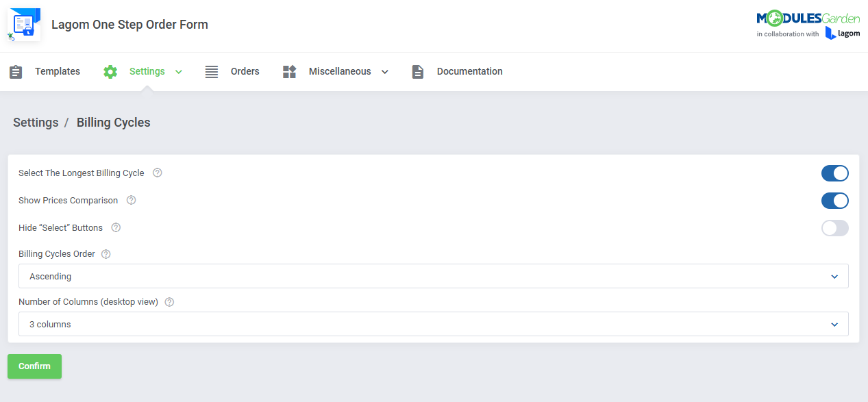Click the 'in collaboration with' text
Screen dimensions: 868x402
788,34
